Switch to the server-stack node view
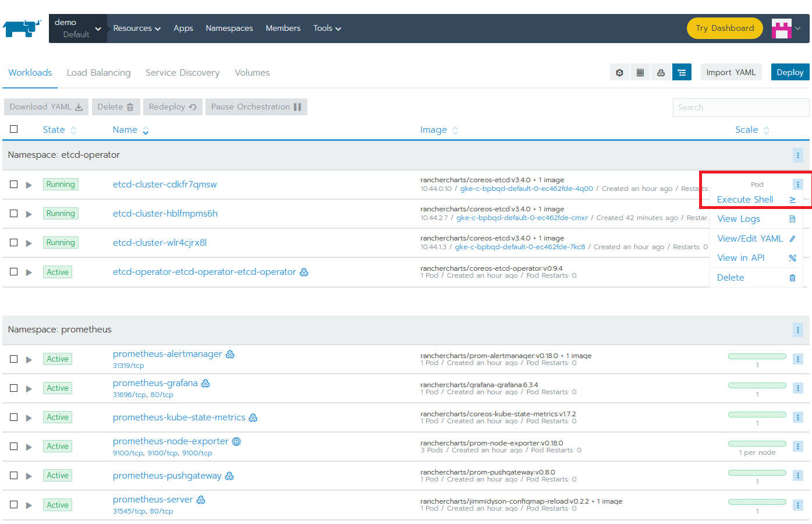The image size is (812, 524). (640, 73)
